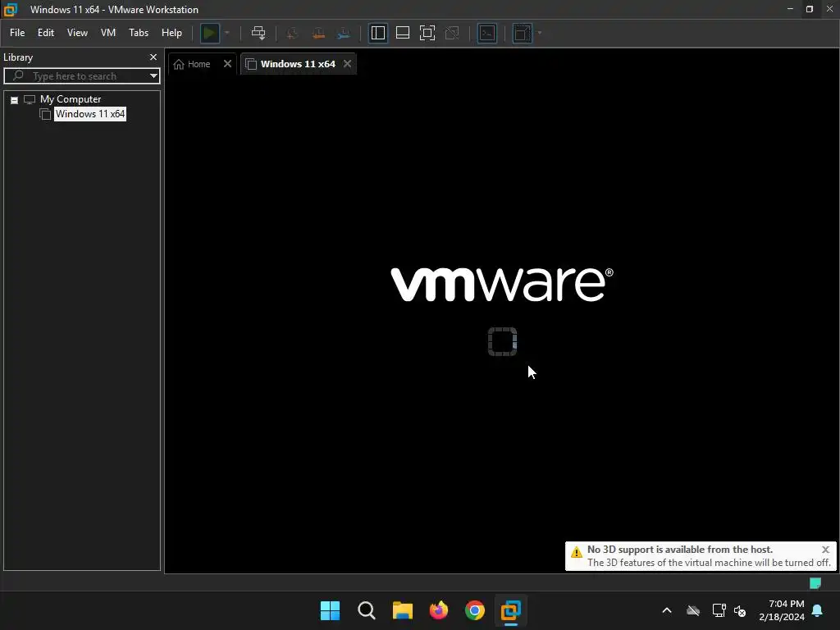Select Windows 11 x64 in the library
840x630 pixels.
[x=90, y=113]
